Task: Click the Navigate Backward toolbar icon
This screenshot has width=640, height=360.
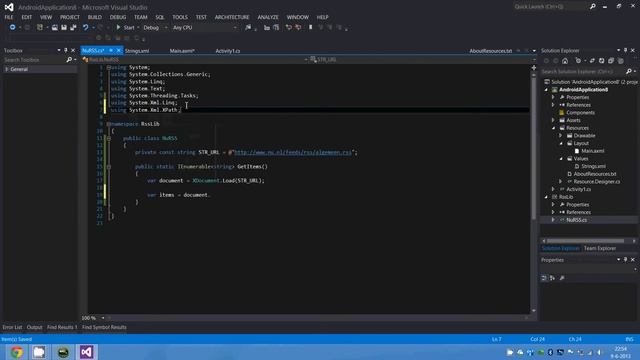Action: click(x=13, y=27)
